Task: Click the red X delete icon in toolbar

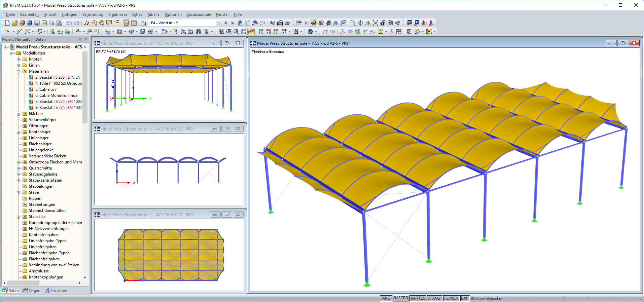Action: [375, 23]
